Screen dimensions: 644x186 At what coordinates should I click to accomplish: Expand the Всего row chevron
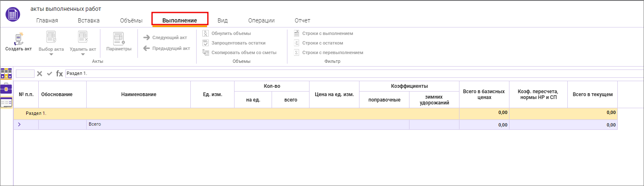[x=19, y=124]
